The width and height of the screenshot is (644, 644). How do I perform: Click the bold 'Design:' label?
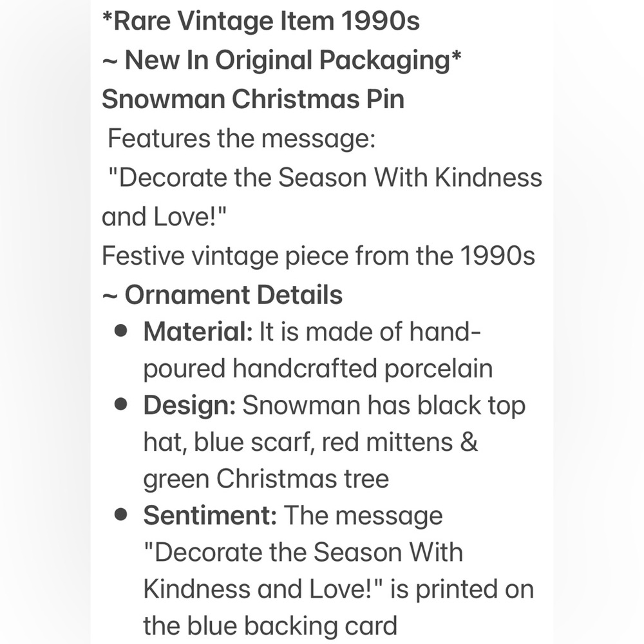point(189,406)
